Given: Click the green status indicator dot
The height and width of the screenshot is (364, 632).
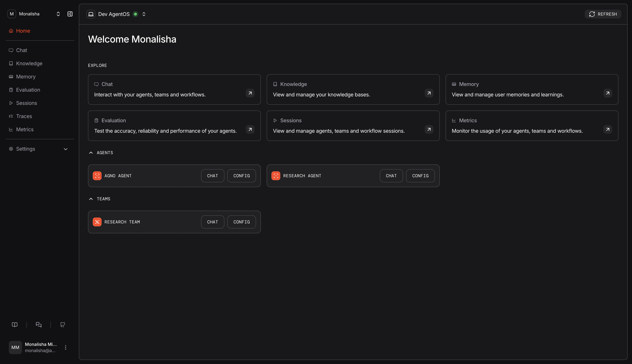Looking at the screenshot, I should pos(135,14).
